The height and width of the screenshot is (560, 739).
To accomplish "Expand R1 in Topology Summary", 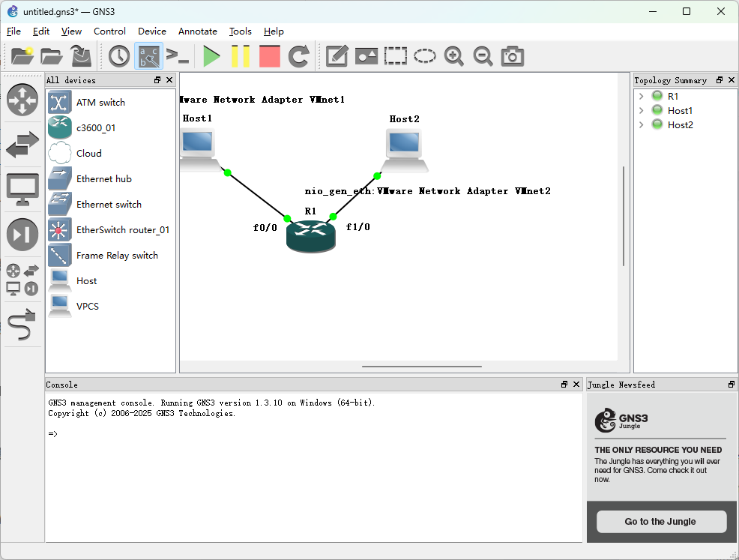I will tap(641, 96).
